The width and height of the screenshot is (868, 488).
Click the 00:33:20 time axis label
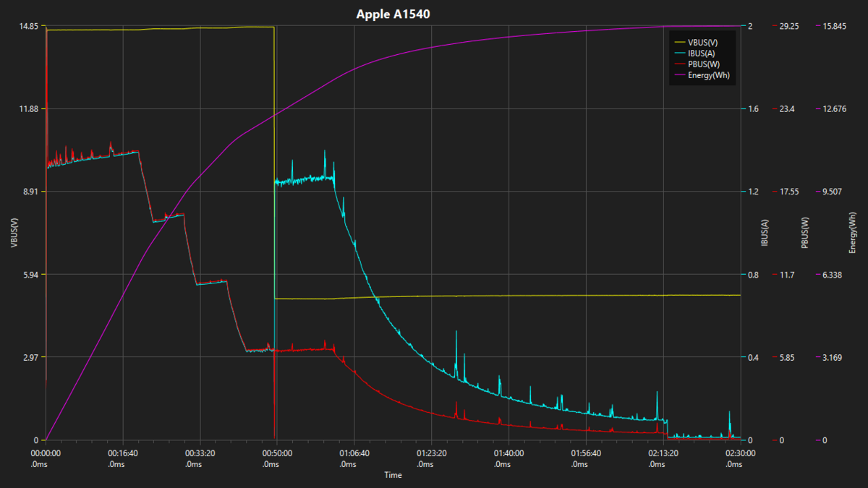point(200,453)
